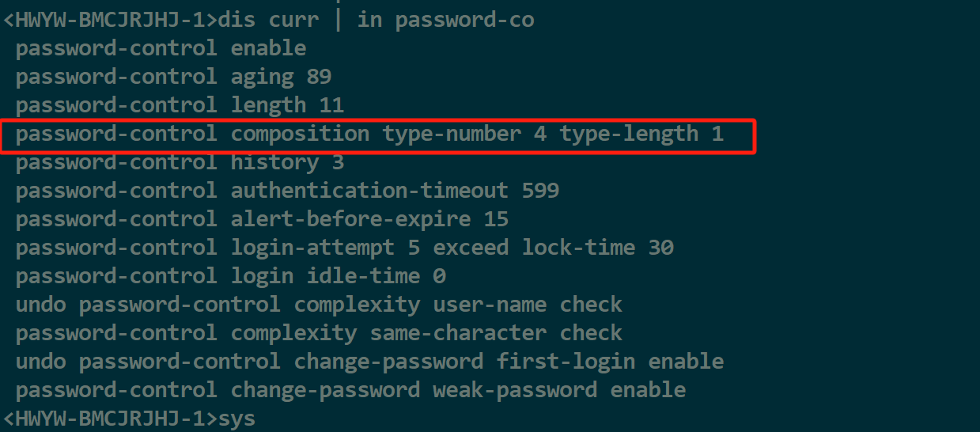
Task: Click the password length value 11
Action: [x=331, y=105]
